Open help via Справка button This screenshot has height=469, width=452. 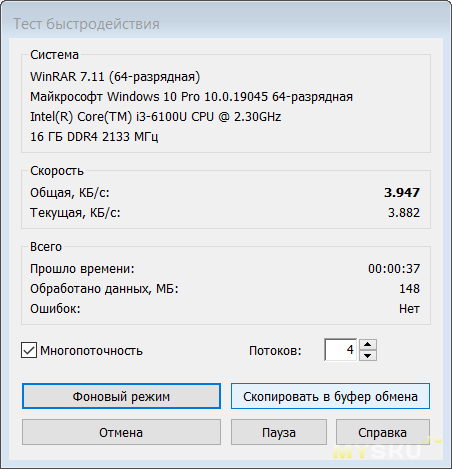383,432
